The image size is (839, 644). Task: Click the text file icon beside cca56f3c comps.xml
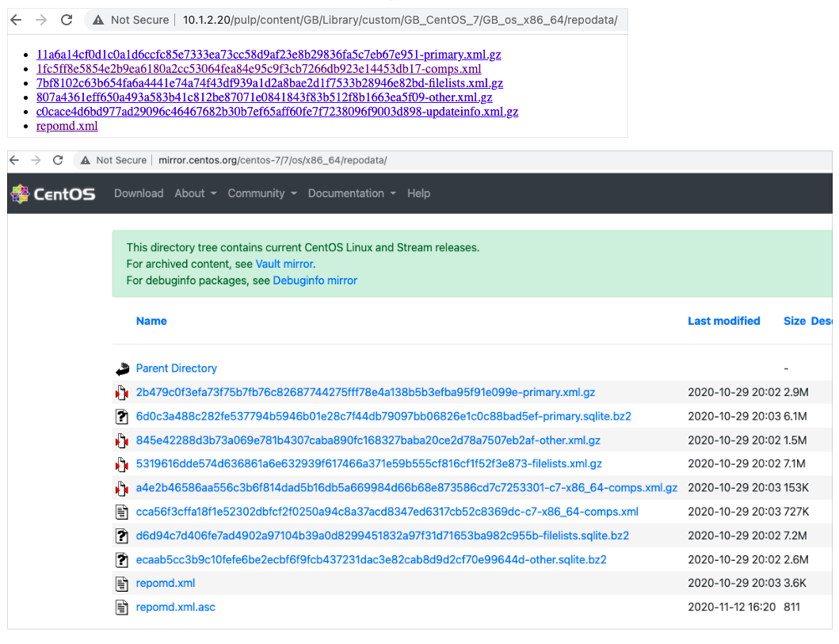(122, 513)
